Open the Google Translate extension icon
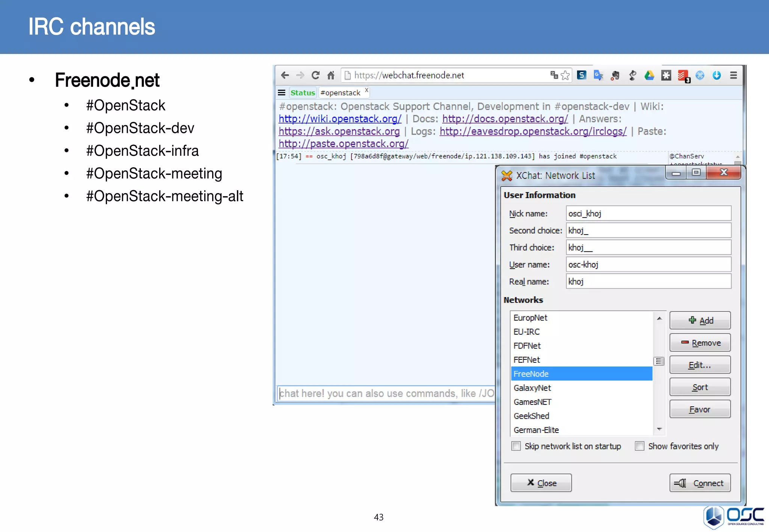This screenshot has width=769, height=532. pyautogui.click(x=599, y=75)
